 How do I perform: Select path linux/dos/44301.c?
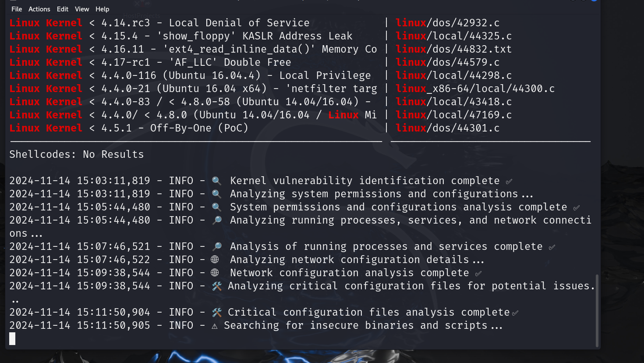pyautogui.click(x=447, y=128)
